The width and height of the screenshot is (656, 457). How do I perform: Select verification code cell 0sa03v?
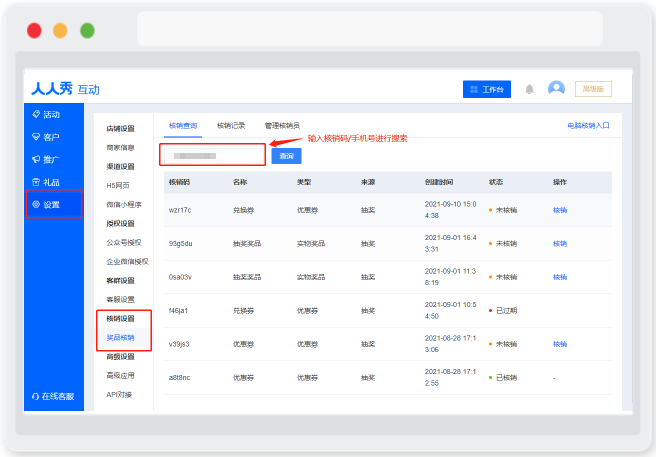[180, 277]
